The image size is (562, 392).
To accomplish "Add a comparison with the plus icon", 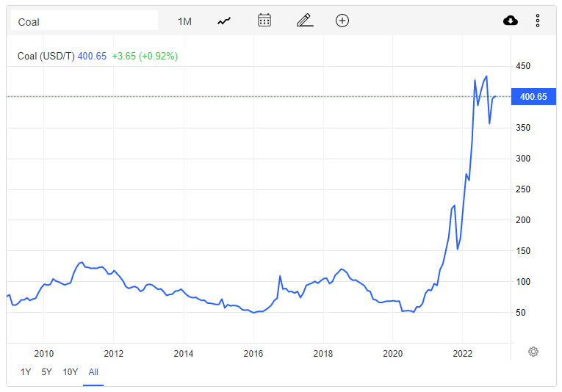I will click(x=342, y=21).
